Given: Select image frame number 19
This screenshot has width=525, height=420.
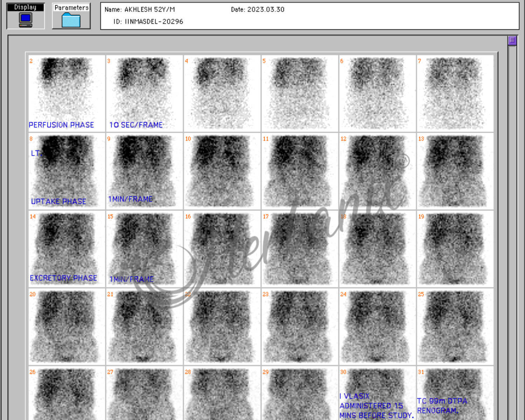Looking at the screenshot, I should click(455, 248).
